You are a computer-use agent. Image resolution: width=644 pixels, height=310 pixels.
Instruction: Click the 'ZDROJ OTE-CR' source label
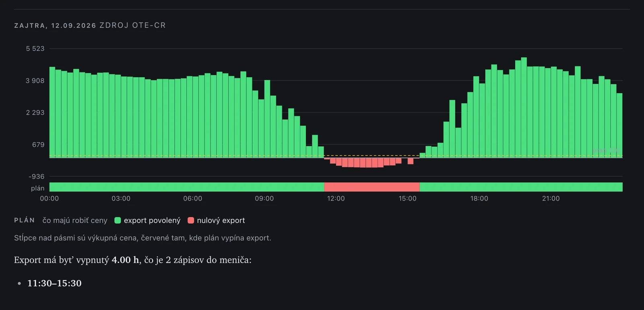(133, 25)
